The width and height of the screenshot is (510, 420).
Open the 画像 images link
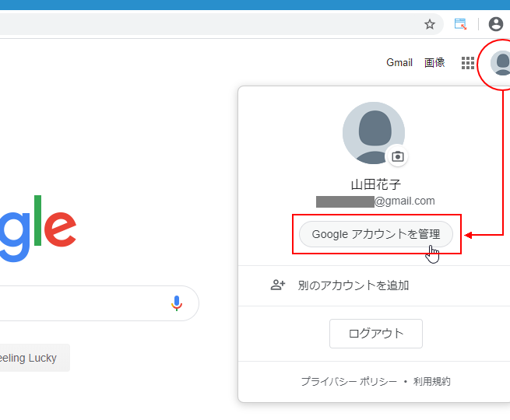(x=434, y=62)
